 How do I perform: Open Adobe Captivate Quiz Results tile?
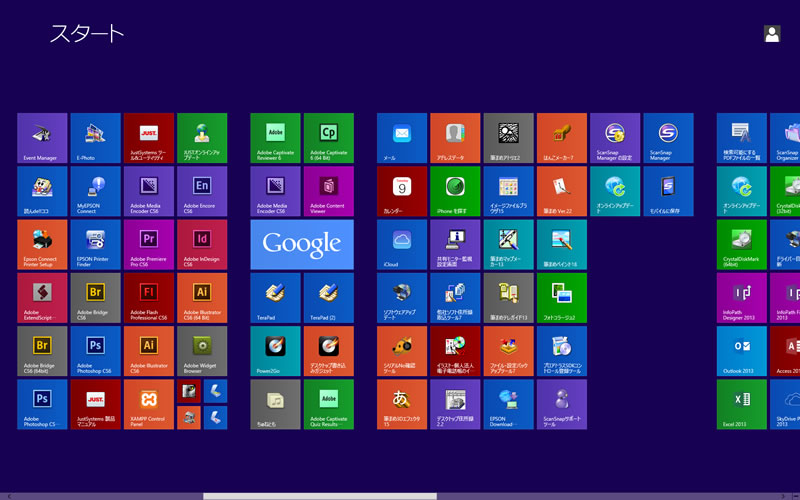click(329, 405)
